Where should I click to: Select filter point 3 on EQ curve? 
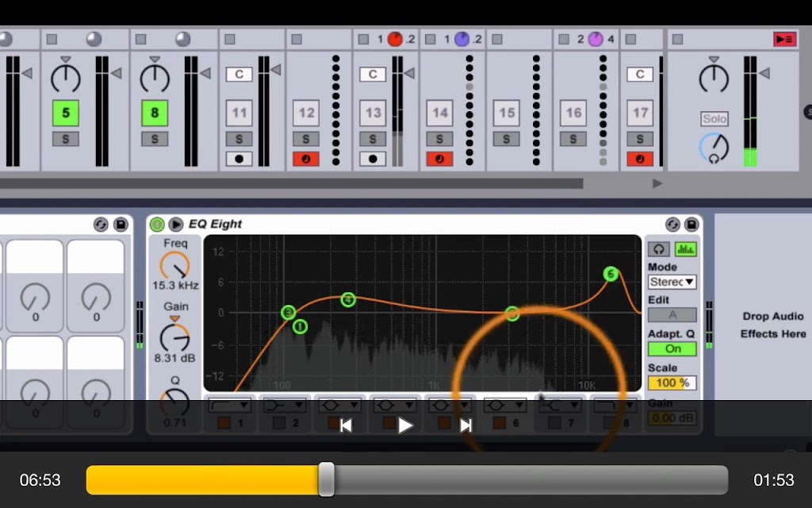pyautogui.click(x=289, y=313)
